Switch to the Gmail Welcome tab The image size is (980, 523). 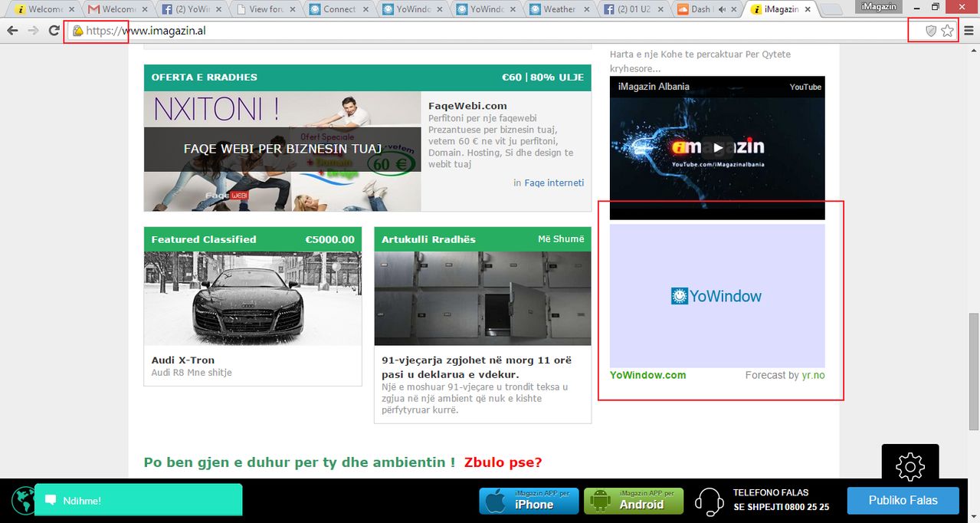pos(111,9)
